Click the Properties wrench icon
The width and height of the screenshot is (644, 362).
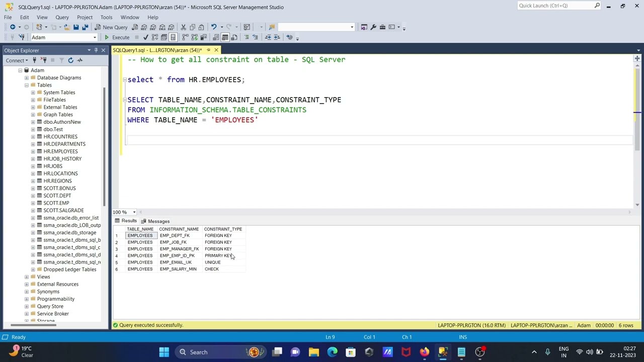[x=373, y=27]
